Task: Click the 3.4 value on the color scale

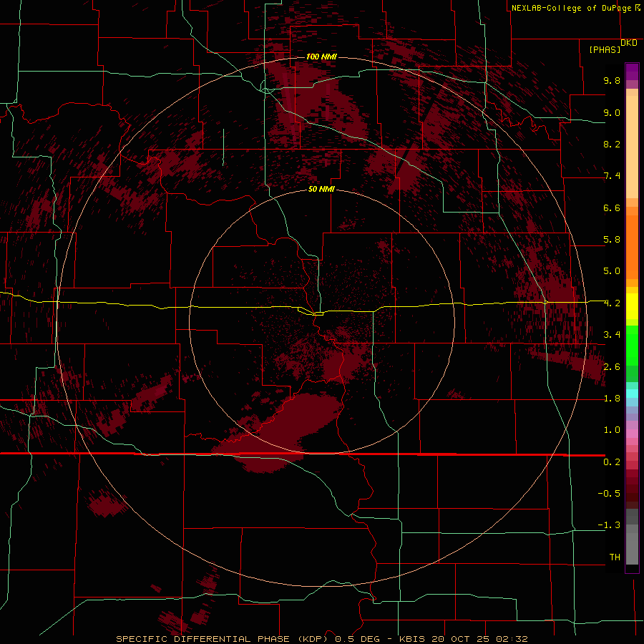Action: [x=612, y=335]
